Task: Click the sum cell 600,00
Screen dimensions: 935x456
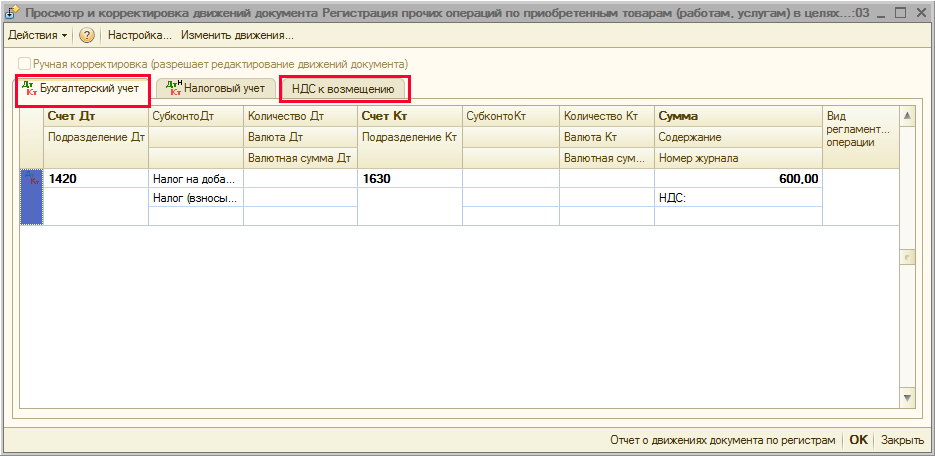Action: click(737, 179)
